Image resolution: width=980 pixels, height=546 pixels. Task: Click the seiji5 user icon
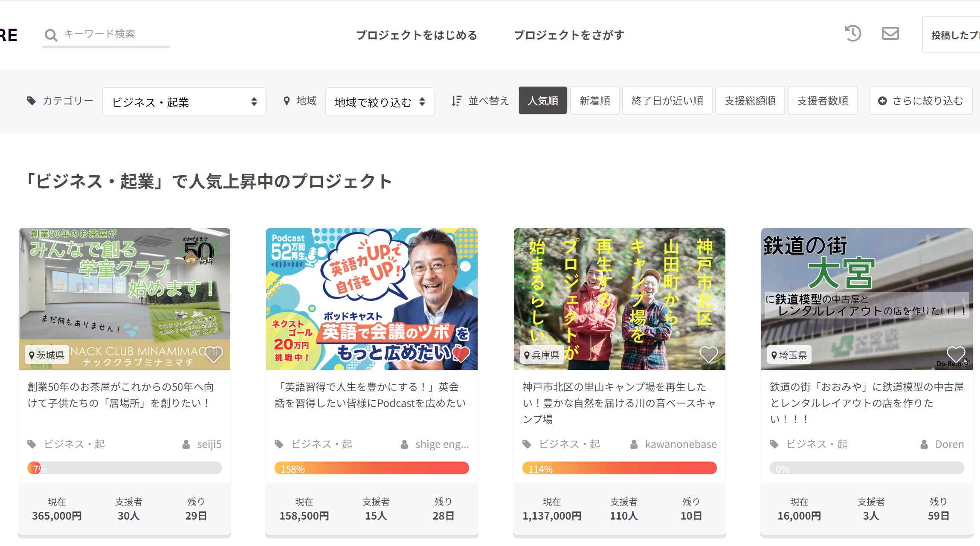pyautogui.click(x=186, y=444)
